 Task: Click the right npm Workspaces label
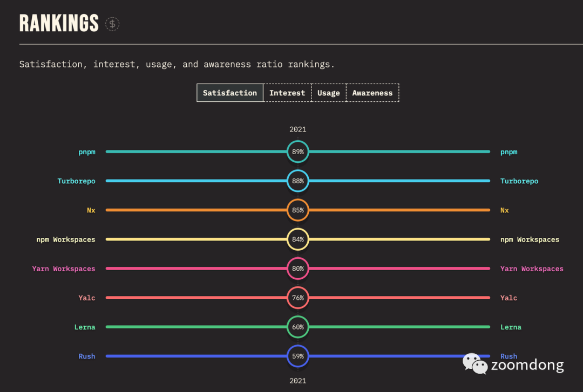point(530,239)
